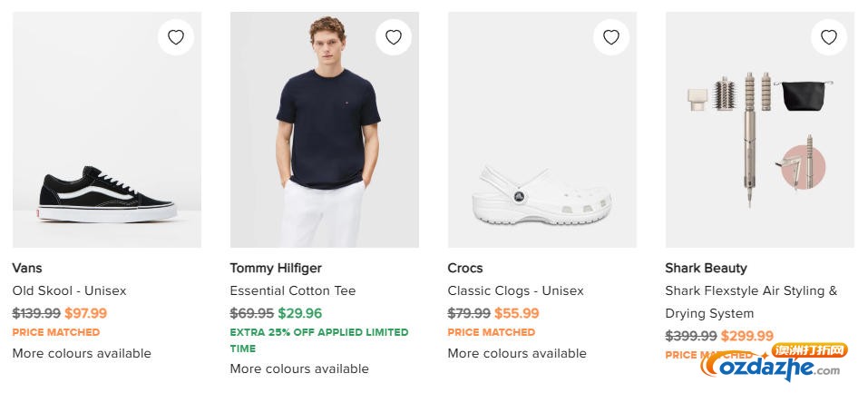Add Vans Old Skool to wishlist
The width and height of the screenshot is (868, 393).
(x=176, y=37)
